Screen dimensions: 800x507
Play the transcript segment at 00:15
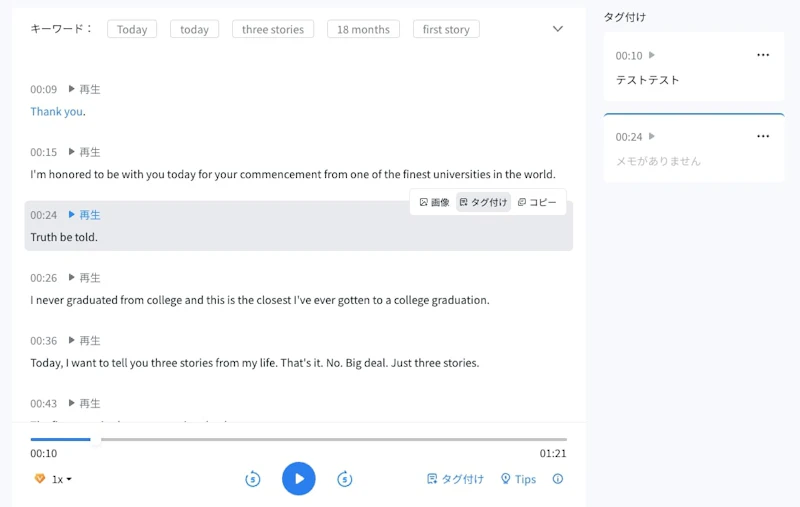(84, 152)
